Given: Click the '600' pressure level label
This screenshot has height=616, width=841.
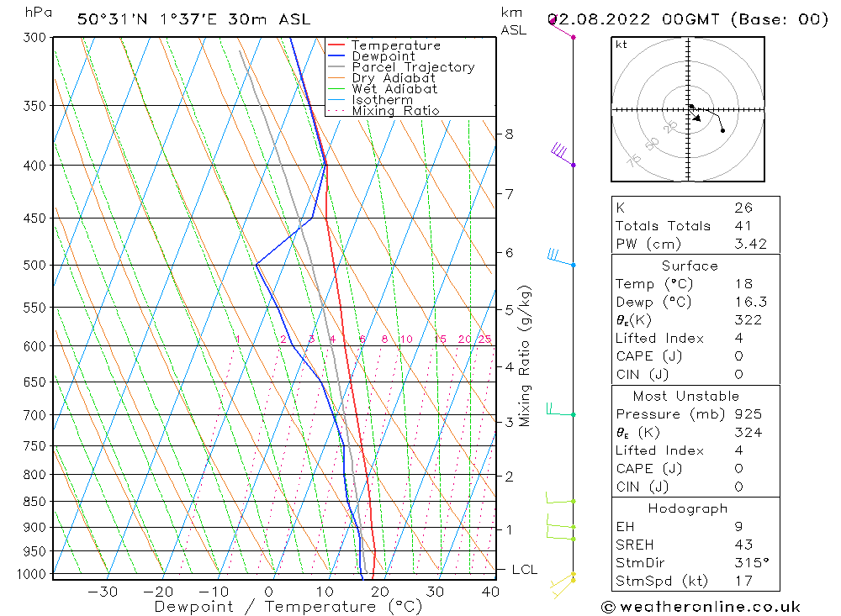Looking at the screenshot, I should (x=34, y=346).
